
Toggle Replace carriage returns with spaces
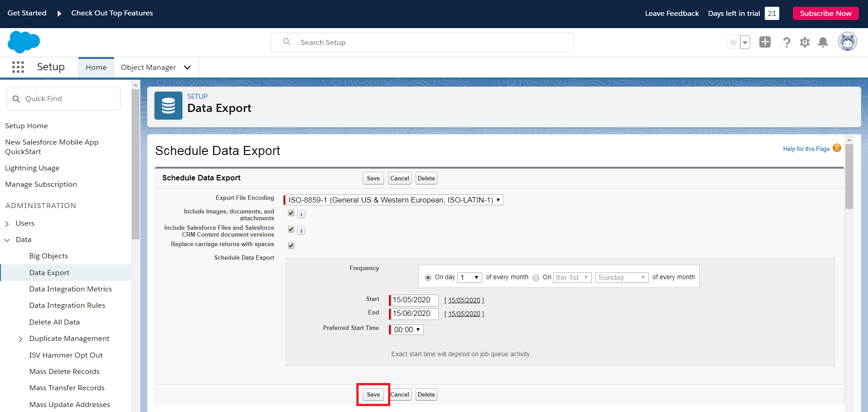(x=291, y=245)
